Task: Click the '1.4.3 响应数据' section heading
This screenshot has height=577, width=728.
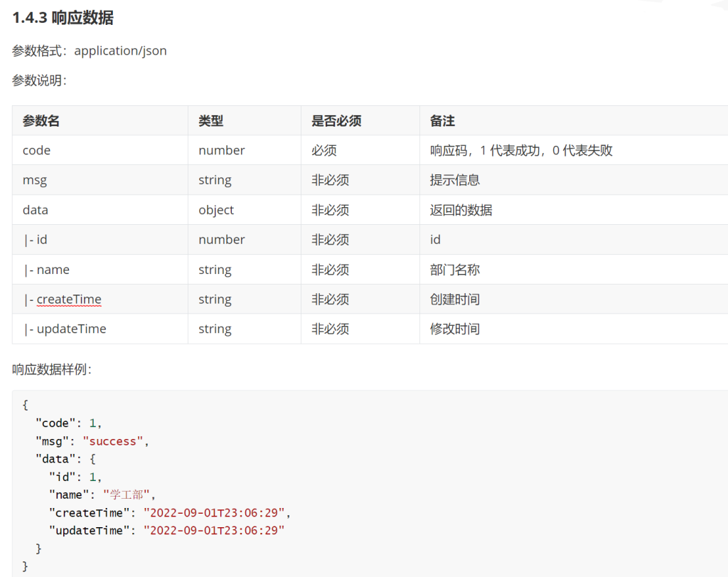Action: 63,18
